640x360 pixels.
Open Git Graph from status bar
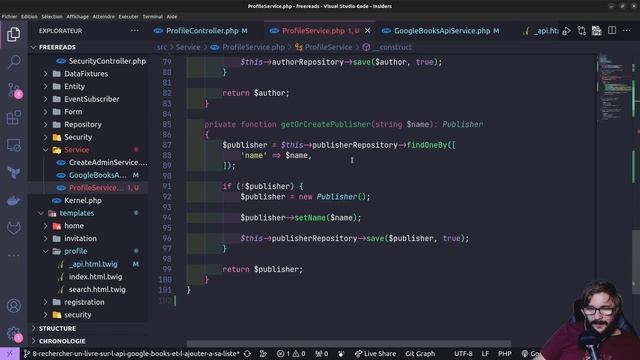420,353
